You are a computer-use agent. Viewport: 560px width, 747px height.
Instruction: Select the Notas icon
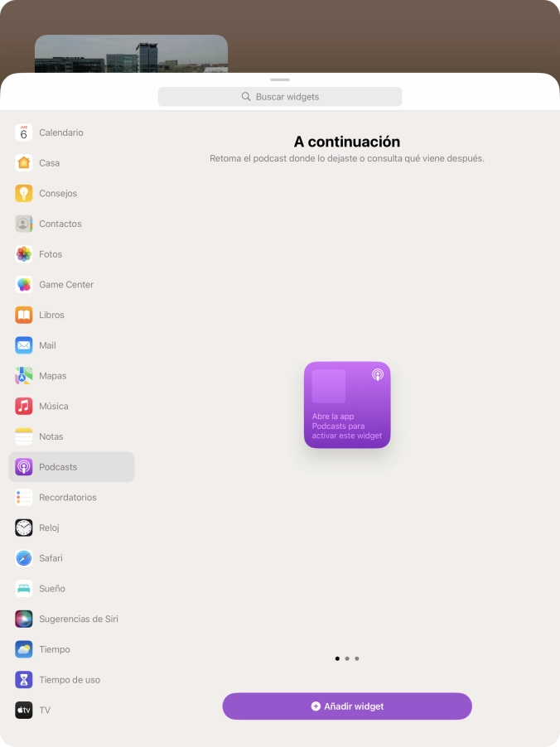(x=24, y=436)
